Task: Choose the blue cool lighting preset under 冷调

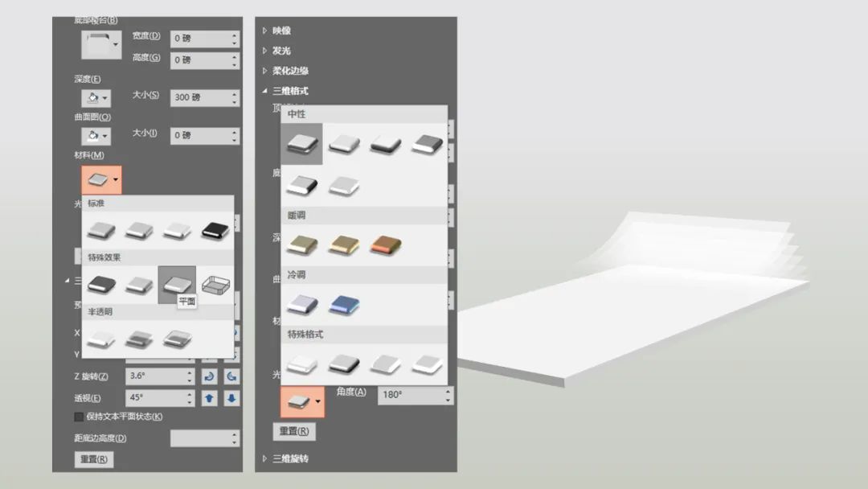Action: (344, 305)
